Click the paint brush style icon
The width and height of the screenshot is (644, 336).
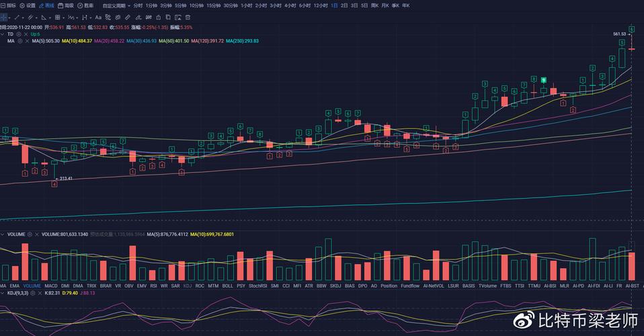coord(108,17)
